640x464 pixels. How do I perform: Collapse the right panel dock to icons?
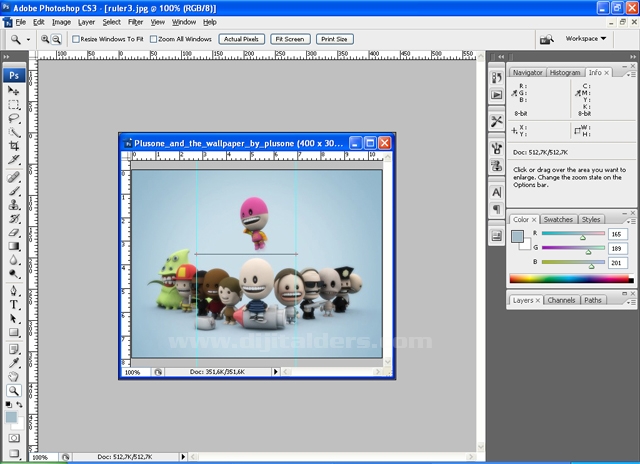tap(633, 57)
